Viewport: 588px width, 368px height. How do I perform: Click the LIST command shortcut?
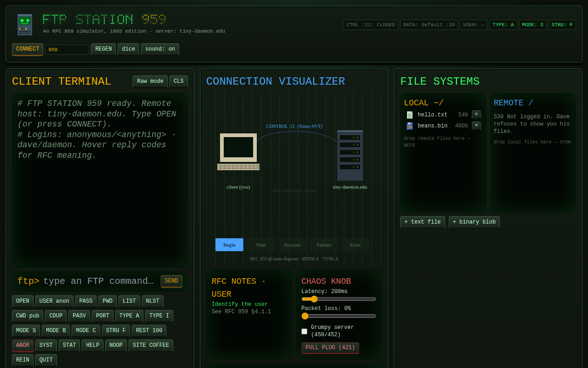(129, 301)
